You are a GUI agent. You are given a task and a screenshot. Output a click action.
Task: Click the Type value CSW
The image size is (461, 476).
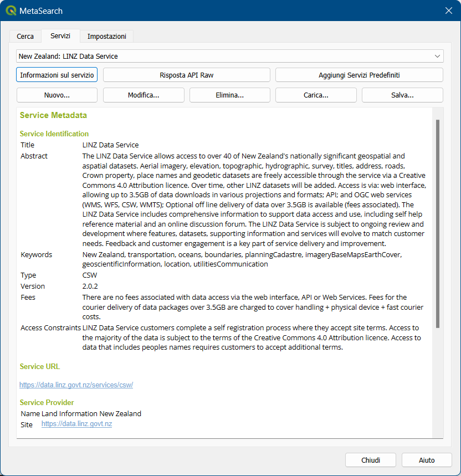(x=90, y=275)
